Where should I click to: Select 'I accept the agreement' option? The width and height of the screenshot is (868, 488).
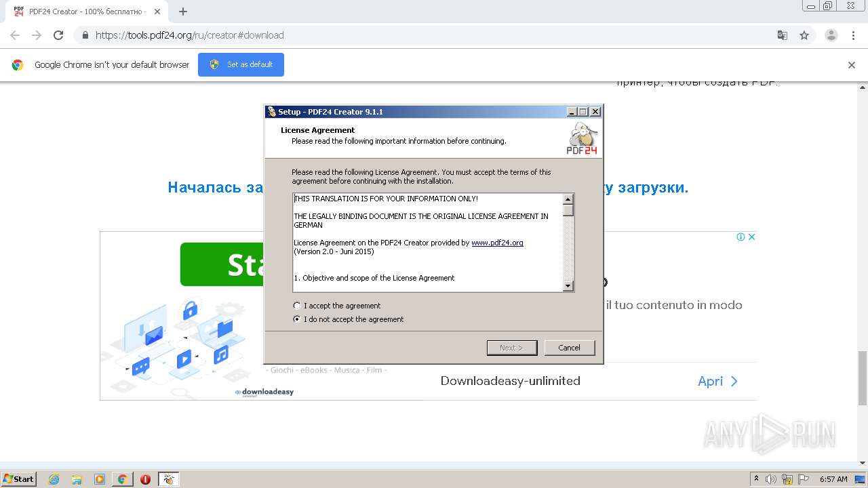tap(337, 306)
